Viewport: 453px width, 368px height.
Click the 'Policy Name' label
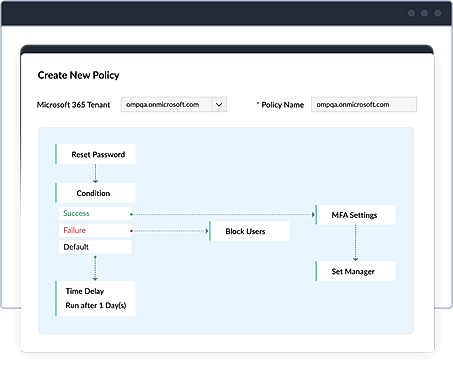click(283, 105)
